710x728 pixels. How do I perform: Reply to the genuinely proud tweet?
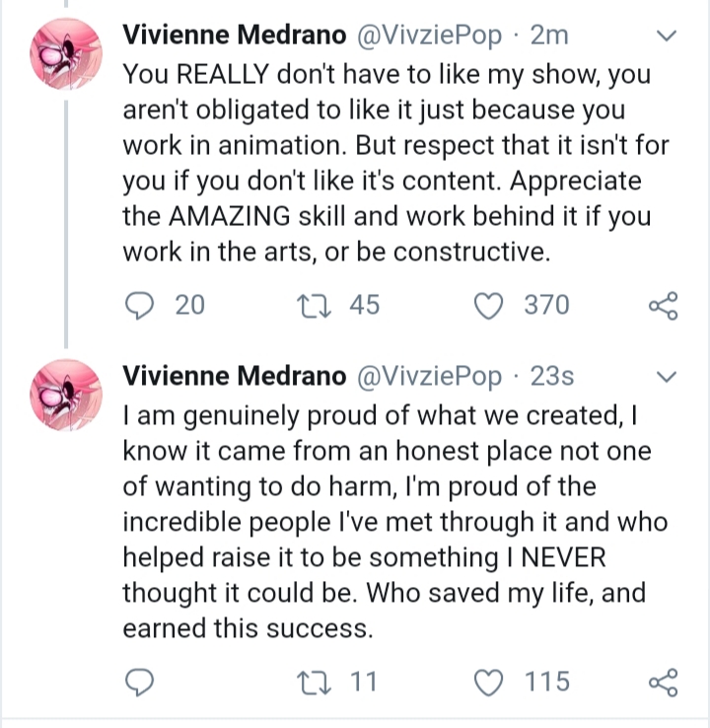pyautogui.click(x=139, y=682)
